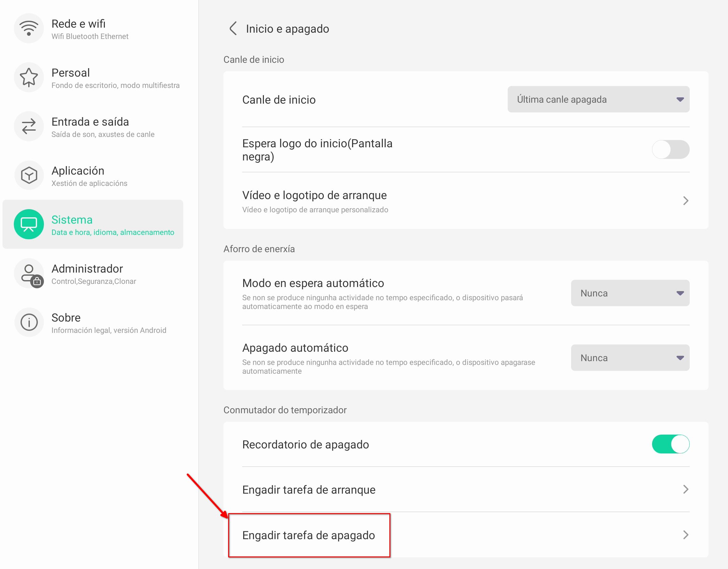This screenshot has height=569, width=728.
Task: Click the Inicio e apagado page title
Action: (x=287, y=29)
